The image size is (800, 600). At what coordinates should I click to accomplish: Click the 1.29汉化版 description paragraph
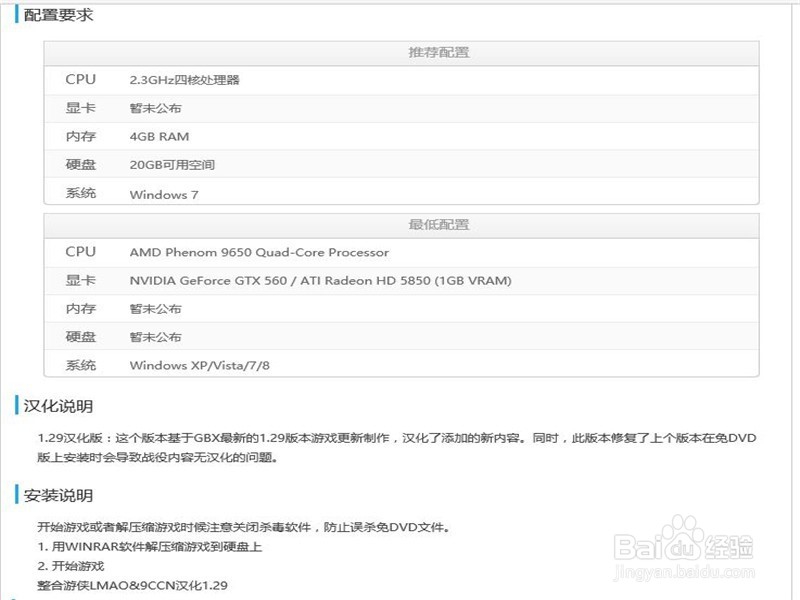[397, 447]
